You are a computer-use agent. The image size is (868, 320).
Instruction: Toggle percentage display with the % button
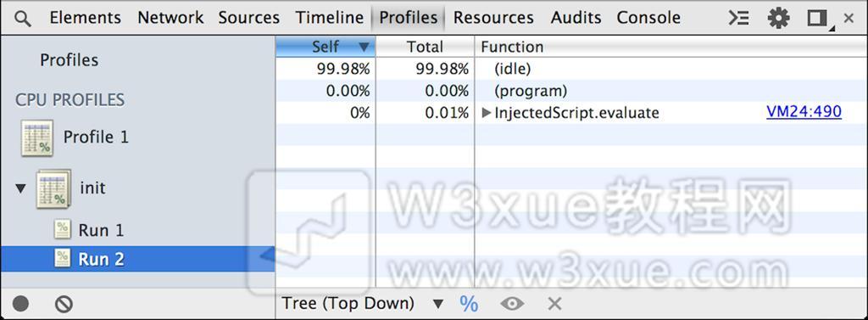(469, 303)
